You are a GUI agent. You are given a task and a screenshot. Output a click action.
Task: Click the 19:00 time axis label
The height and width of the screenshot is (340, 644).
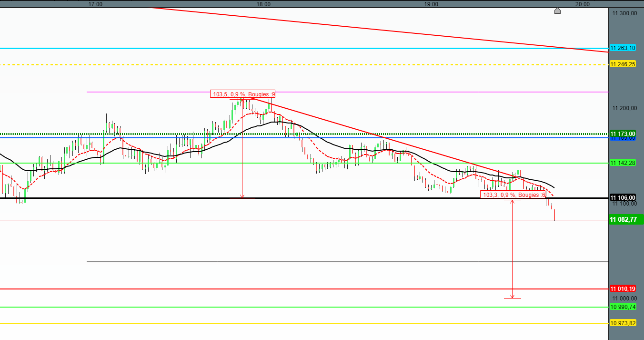click(x=431, y=4)
